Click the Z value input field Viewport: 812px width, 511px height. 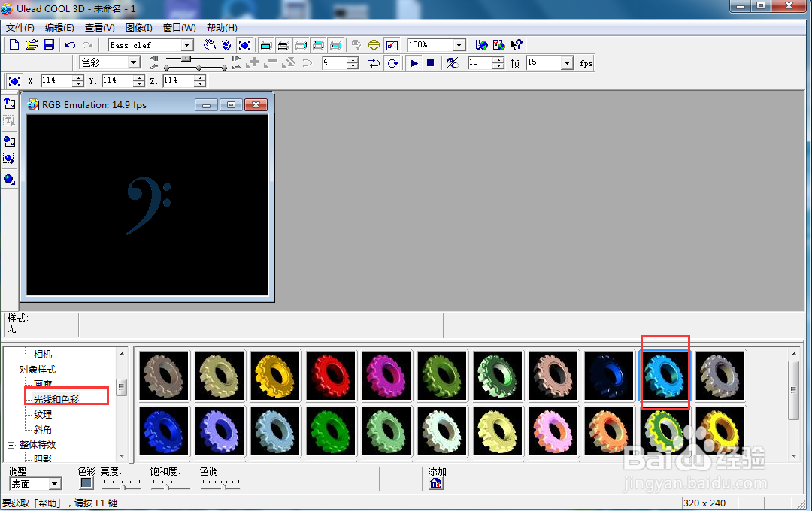178,80
